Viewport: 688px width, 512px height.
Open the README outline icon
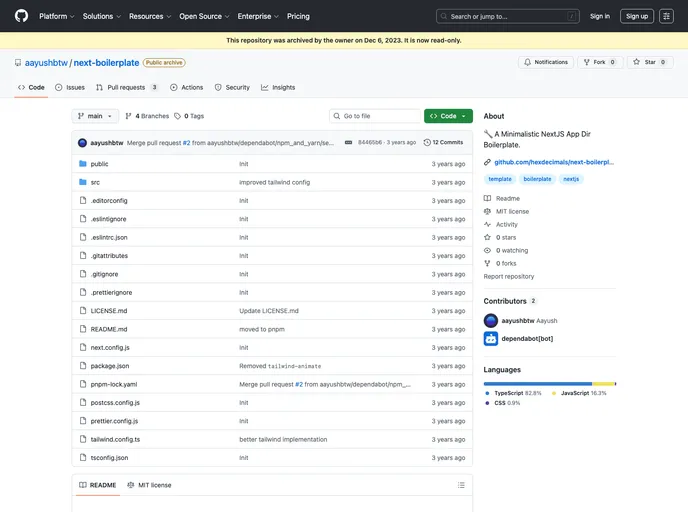[460, 485]
